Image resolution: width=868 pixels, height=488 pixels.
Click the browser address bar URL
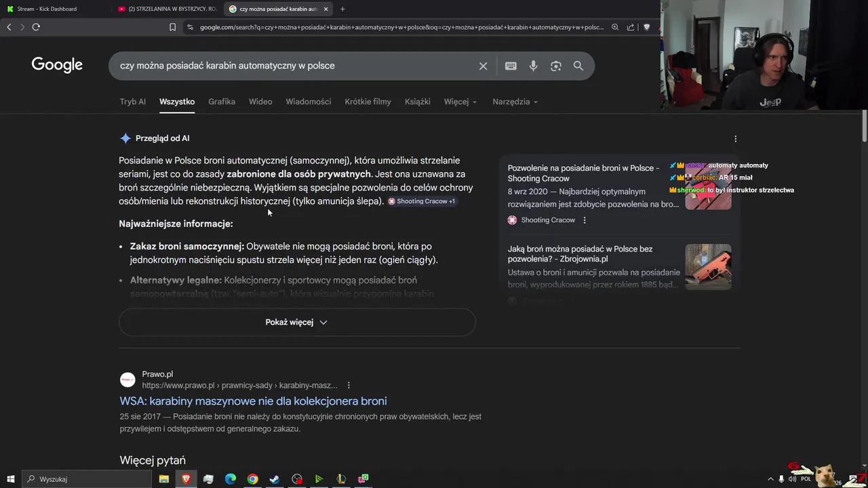(400, 27)
